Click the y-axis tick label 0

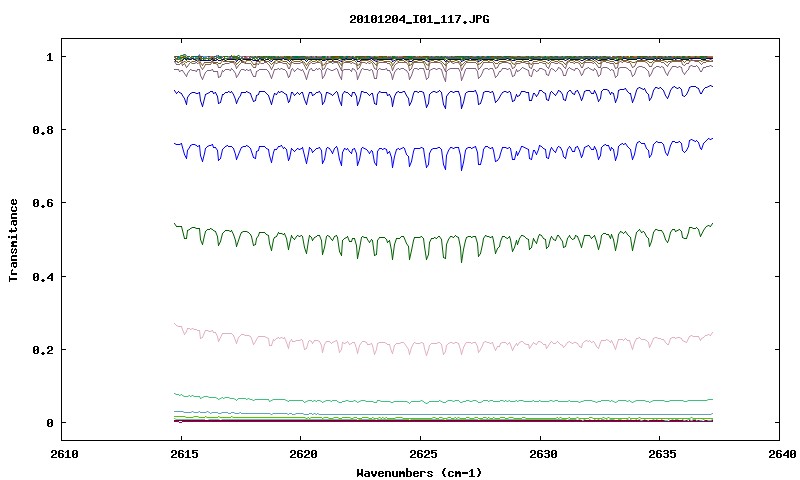point(49,423)
